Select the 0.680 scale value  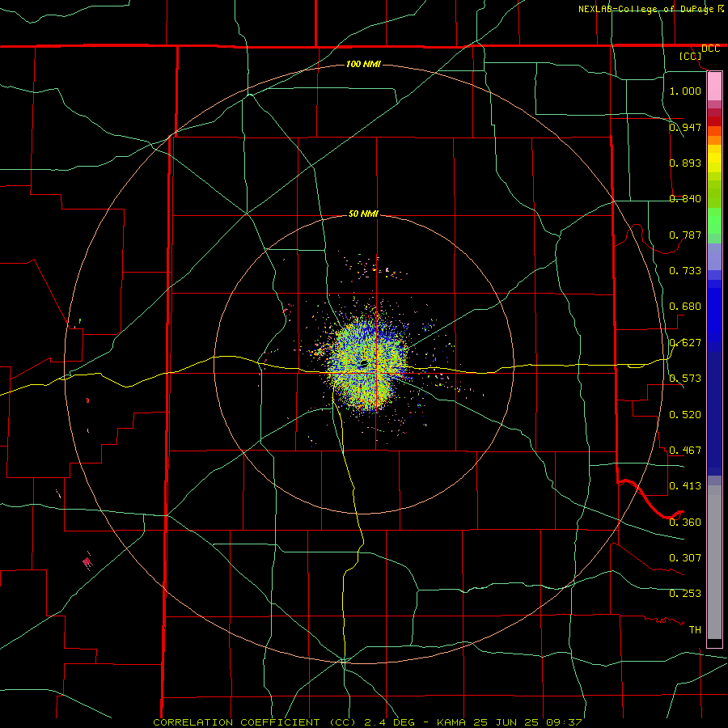pyautogui.click(x=685, y=307)
